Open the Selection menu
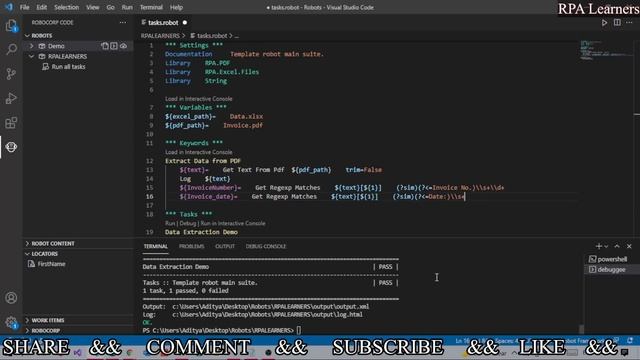 [x=67, y=7]
